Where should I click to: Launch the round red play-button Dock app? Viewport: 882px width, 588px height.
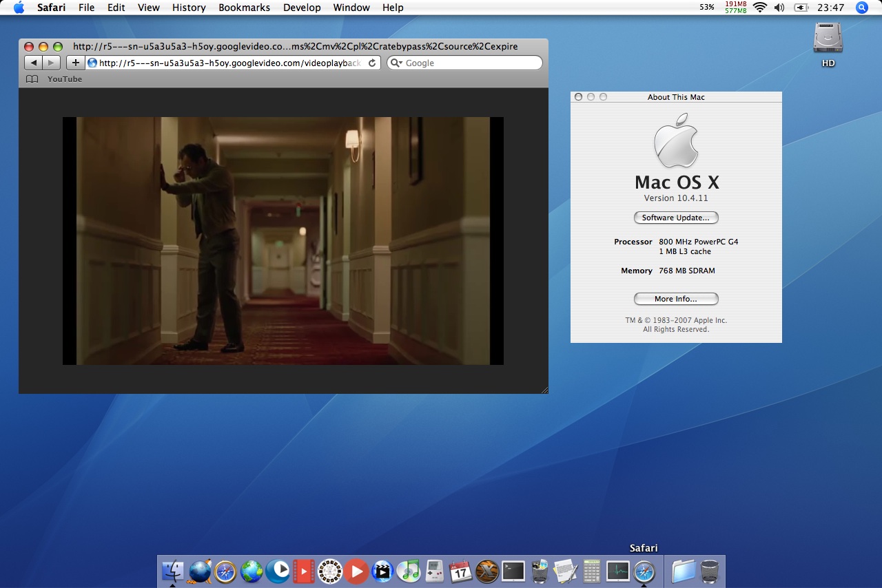pos(356,571)
